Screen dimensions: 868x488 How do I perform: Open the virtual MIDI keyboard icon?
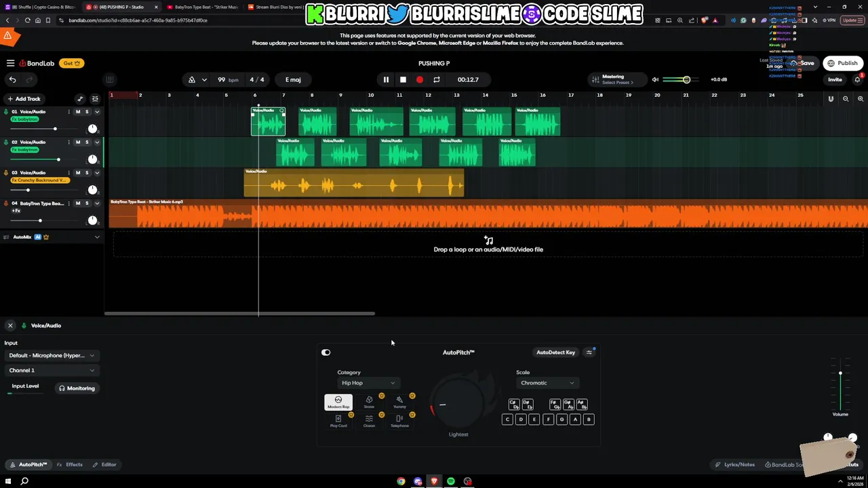(110, 79)
